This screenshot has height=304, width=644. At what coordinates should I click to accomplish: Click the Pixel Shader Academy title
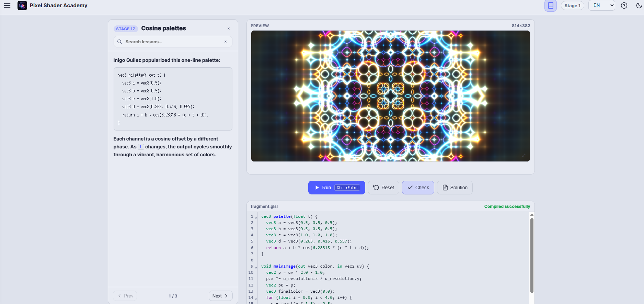[x=58, y=5]
